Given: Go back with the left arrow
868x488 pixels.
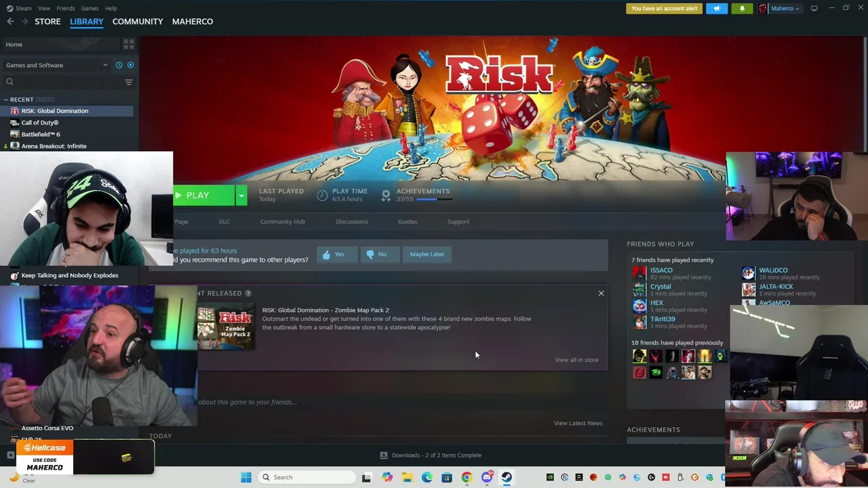Looking at the screenshot, I should pos(10,22).
